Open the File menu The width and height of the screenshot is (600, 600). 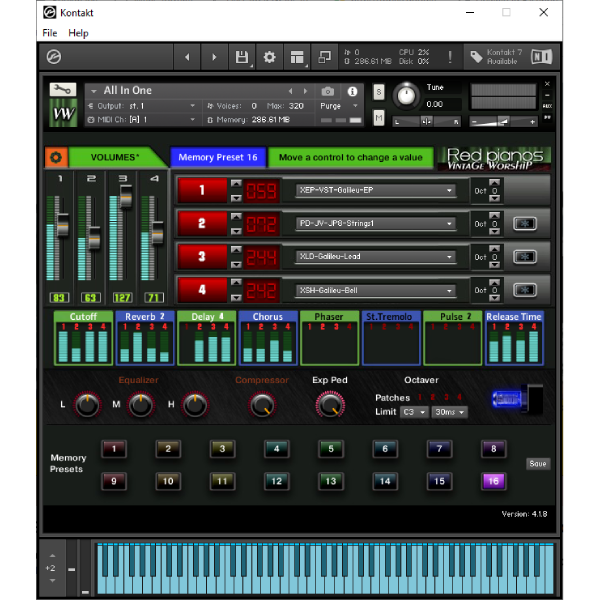pos(50,33)
